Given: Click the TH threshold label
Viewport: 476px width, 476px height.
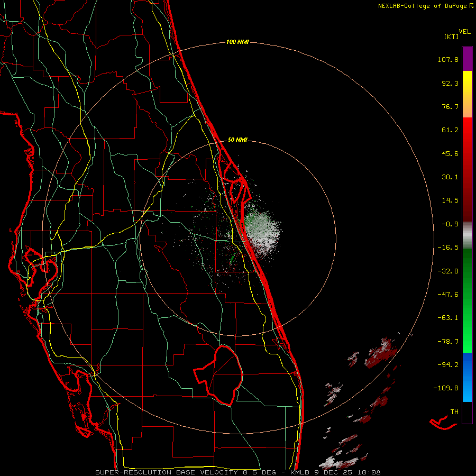Looking at the screenshot, I should (x=454, y=412).
